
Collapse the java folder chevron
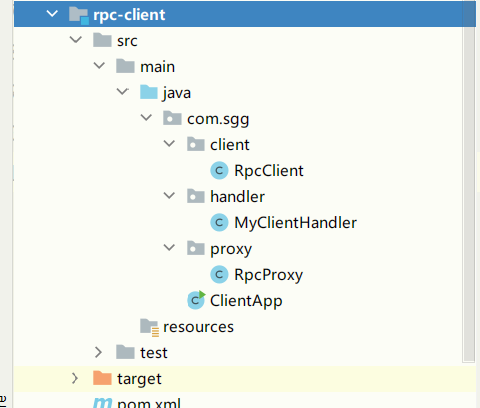pyautogui.click(x=122, y=91)
